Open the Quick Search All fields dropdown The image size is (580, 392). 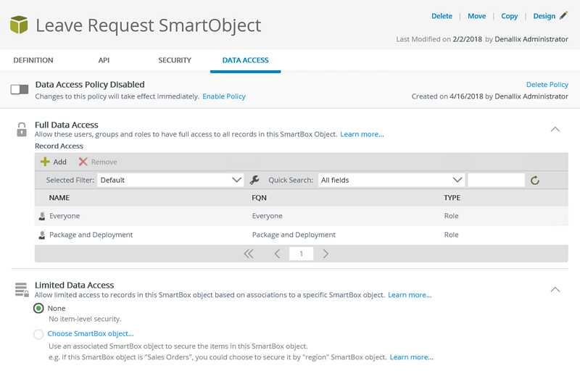tap(391, 180)
